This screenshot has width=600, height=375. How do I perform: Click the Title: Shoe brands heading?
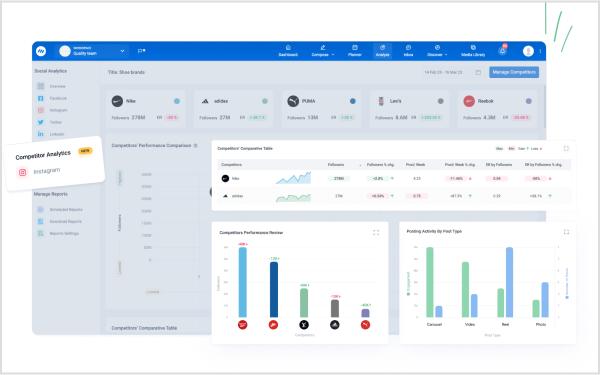126,72
